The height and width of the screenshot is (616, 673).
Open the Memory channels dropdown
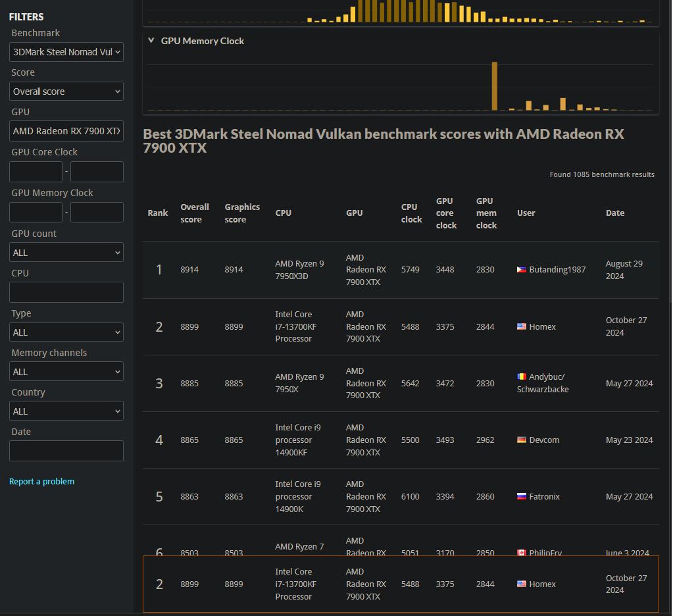[x=66, y=372]
